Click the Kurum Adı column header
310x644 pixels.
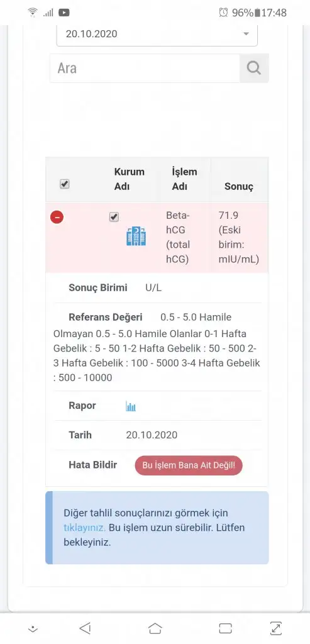coord(129,179)
